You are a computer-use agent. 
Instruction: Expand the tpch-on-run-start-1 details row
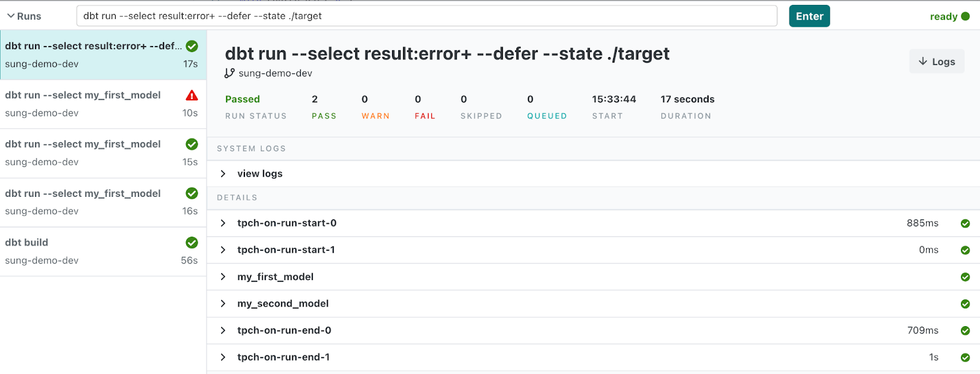(223, 250)
